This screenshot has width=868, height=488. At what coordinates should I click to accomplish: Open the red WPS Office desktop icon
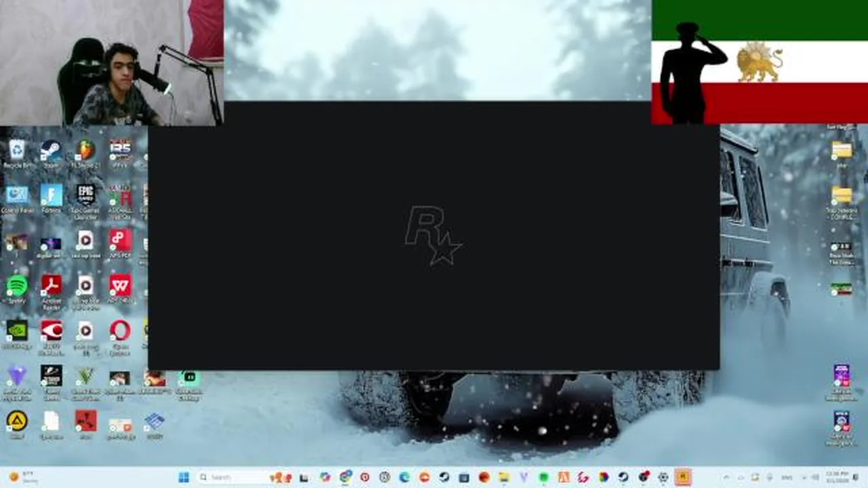(120, 289)
